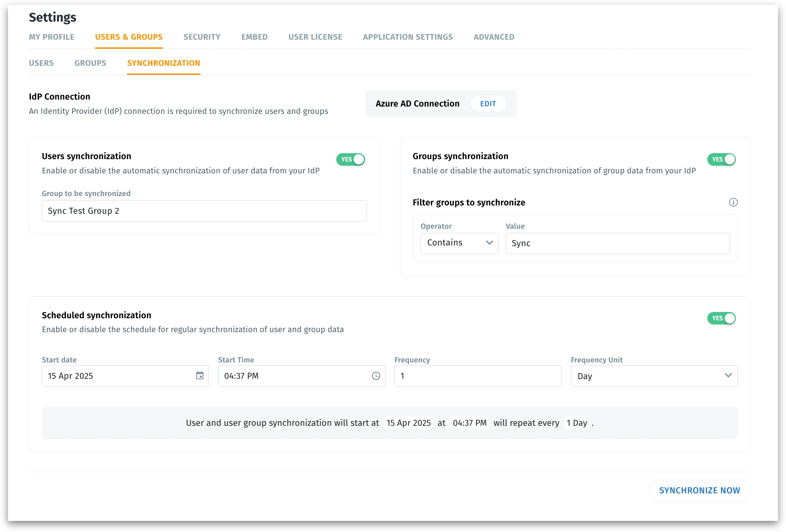This screenshot has height=532, width=786.
Task: Go to the Users sub-tab
Action: point(41,63)
